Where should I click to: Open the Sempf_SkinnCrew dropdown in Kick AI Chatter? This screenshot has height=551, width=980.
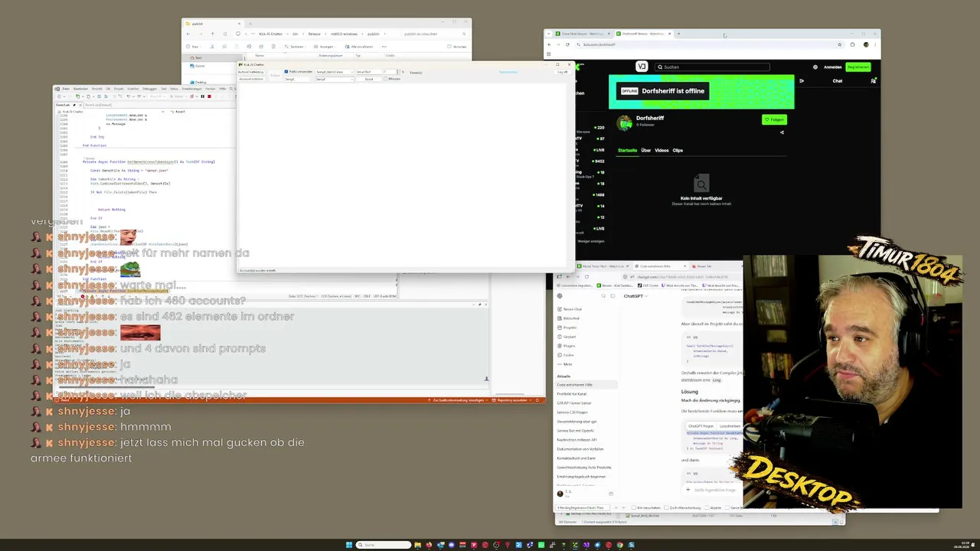pyautogui.click(x=335, y=72)
